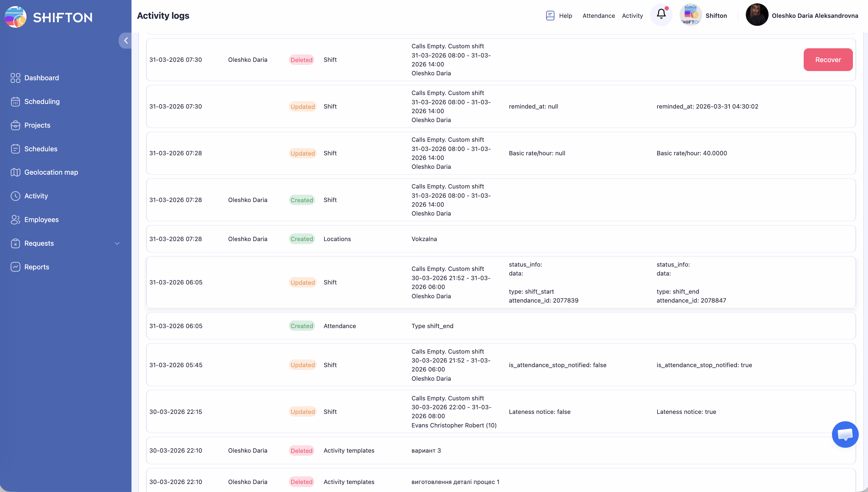Viewport: 868px width, 492px height.
Task: Click the Shifton company logo thumbnail
Action: point(690,15)
